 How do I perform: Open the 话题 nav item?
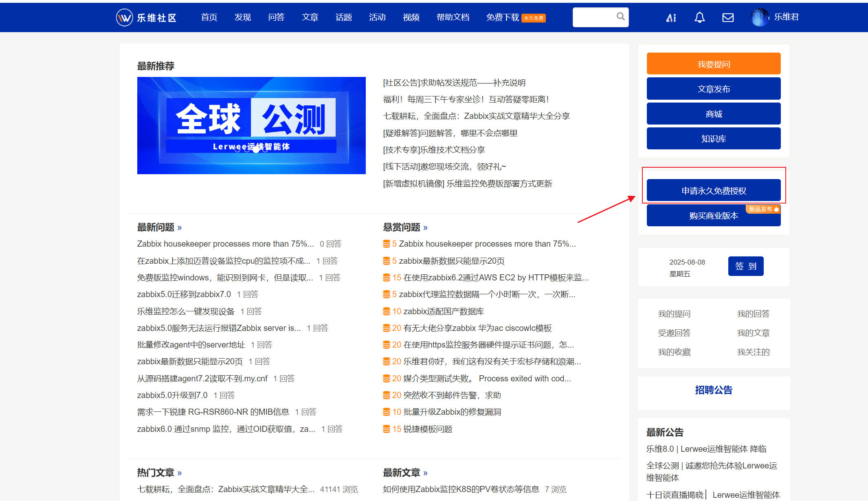tap(344, 17)
